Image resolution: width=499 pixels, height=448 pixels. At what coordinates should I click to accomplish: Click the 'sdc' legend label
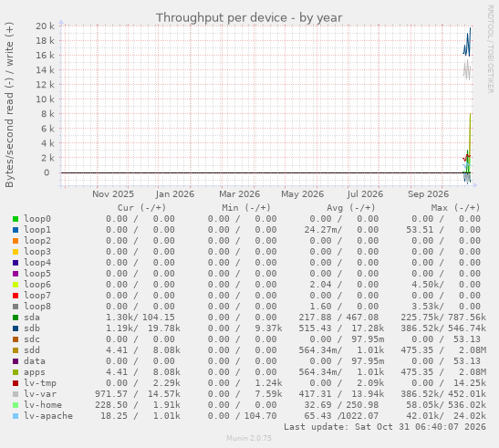[x=32, y=339]
